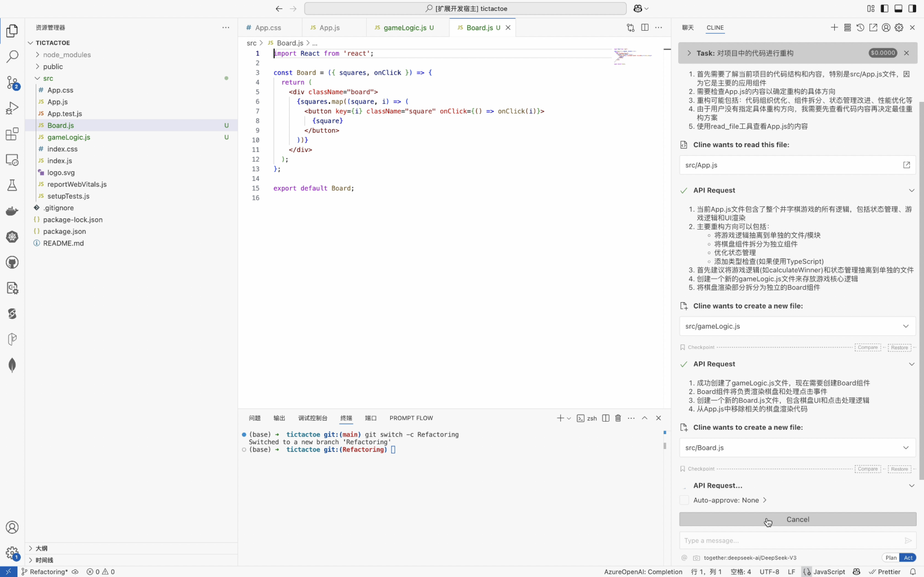Open Source Control view with badge
This screenshot has width=924, height=577.
point(12,82)
